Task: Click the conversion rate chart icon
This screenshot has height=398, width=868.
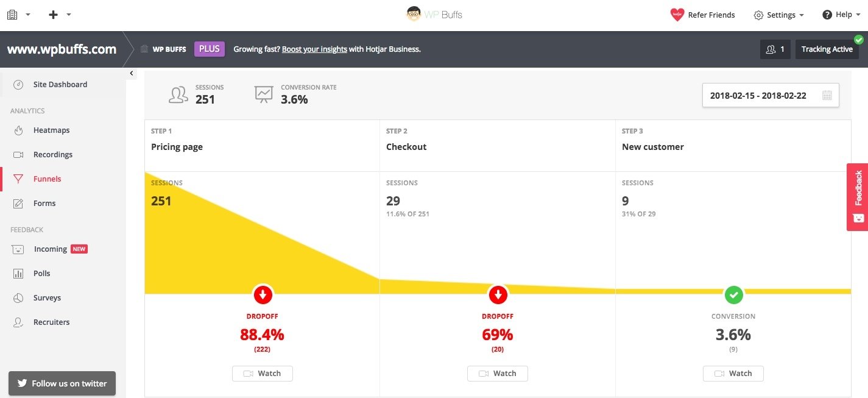Action: (x=264, y=94)
